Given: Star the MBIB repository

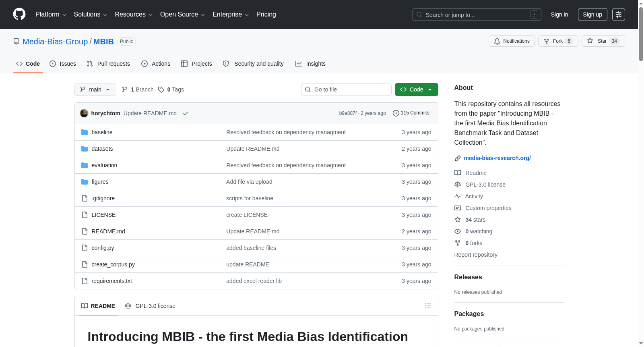Looking at the screenshot, I should (x=603, y=41).
